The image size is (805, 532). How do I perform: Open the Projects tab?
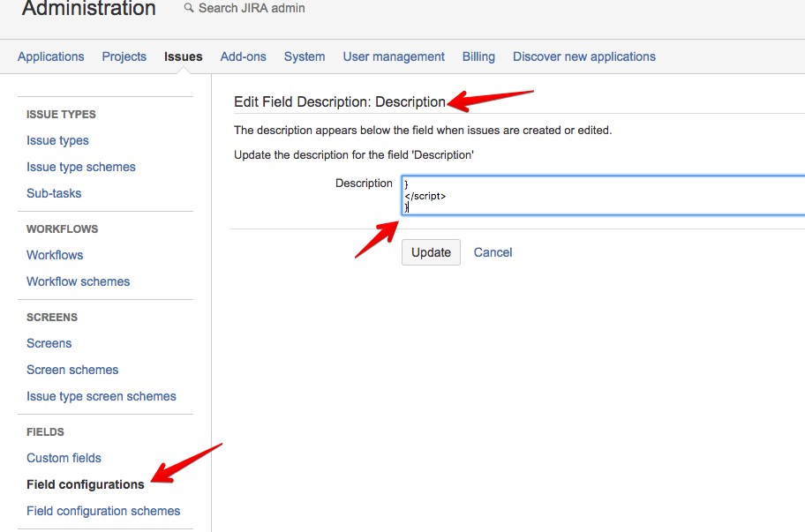point(124,56)
